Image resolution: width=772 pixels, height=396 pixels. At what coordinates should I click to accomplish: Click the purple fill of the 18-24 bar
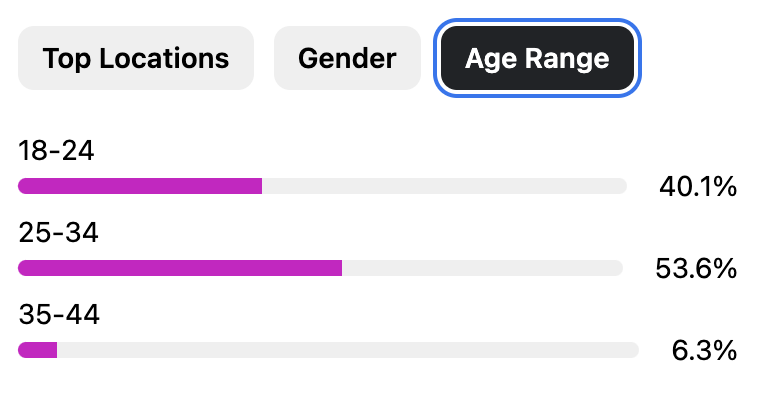tap(140, 186)
